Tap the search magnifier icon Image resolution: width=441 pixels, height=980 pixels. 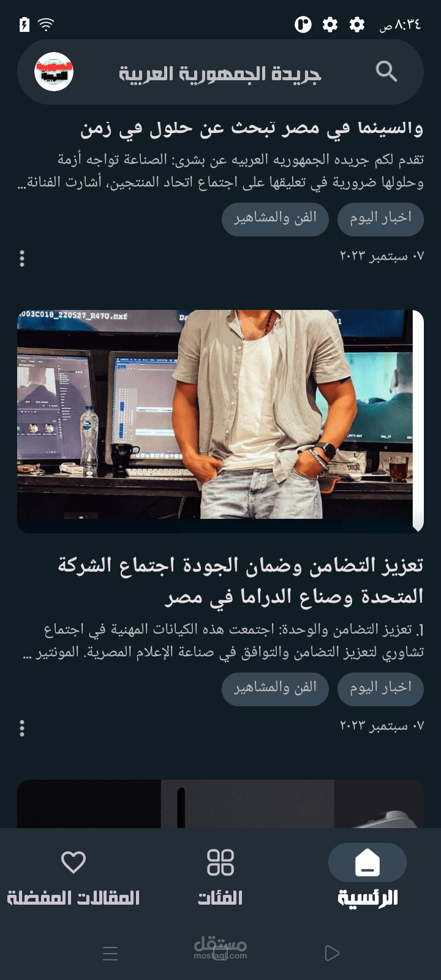click(x=386, y=72)
